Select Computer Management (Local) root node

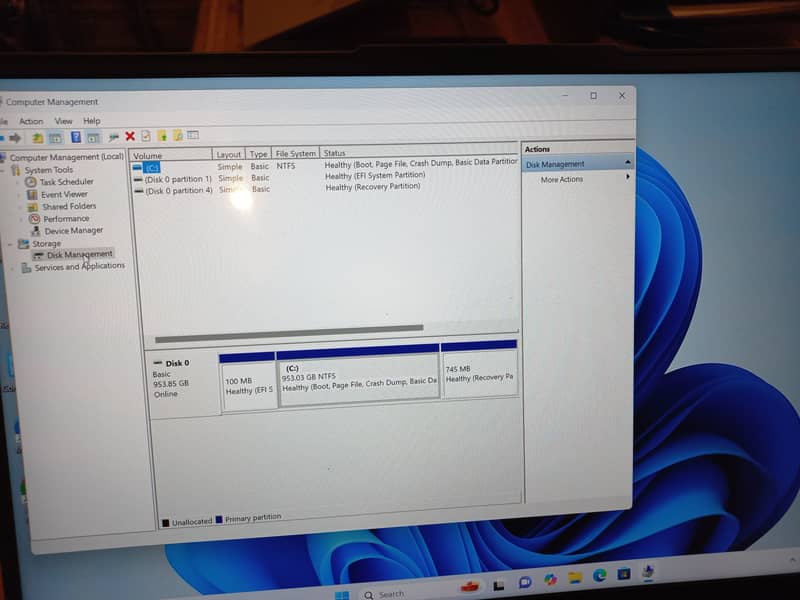coord(66,157)
